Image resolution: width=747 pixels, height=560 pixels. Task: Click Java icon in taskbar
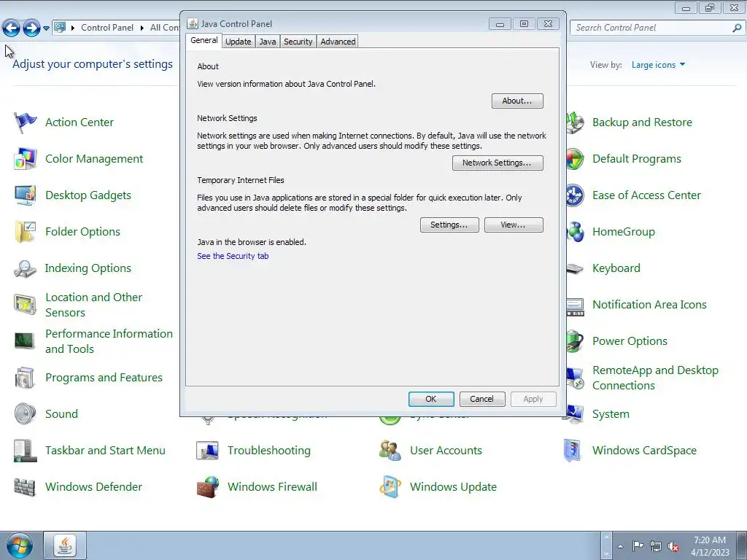coord(65,545)
